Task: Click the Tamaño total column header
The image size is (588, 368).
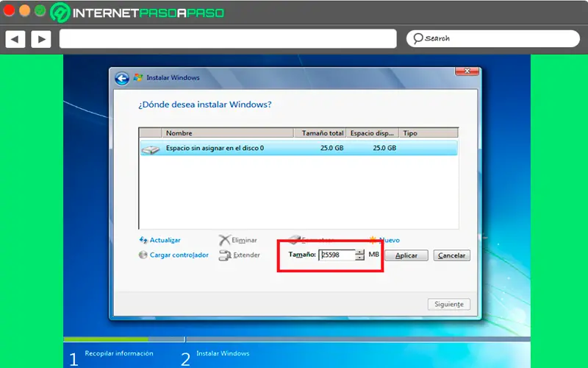Action: point(320,133)
